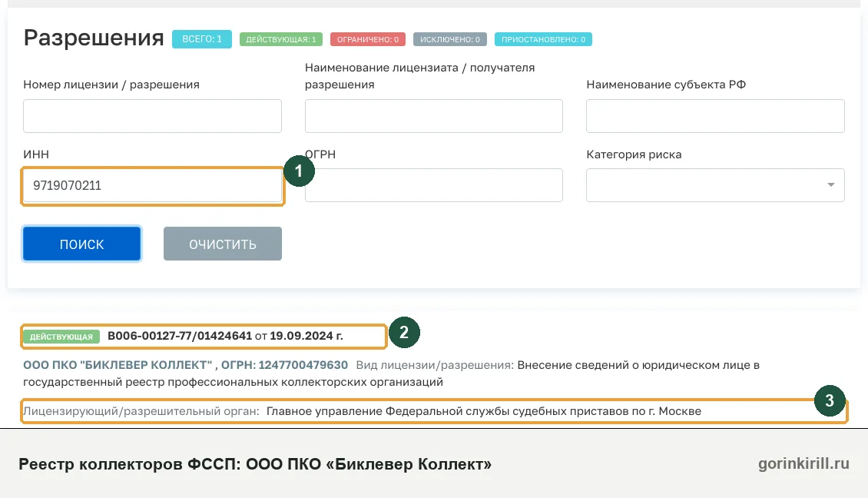The image size is (868, 498).
Task: Click the blue ПОИСК button
Action: (x=82, y=244)
